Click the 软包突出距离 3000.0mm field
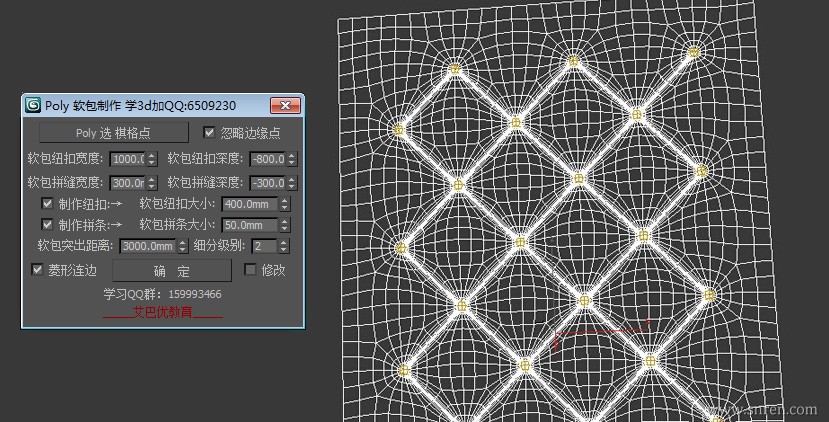The width and height of the screenshot is (829, 422). (x=148, y=246)
